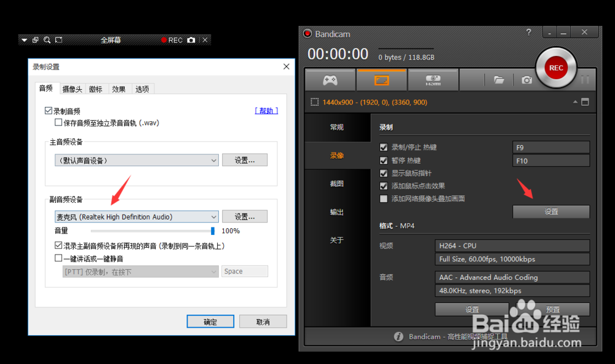
Task: Open the 关于 section
Action: pyautogui.click(x=337, y=240)
